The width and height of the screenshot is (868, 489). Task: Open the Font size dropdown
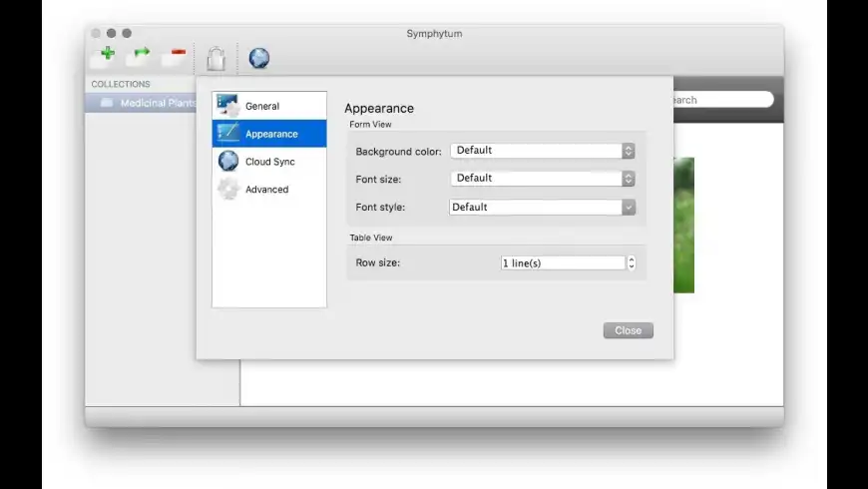543,179
